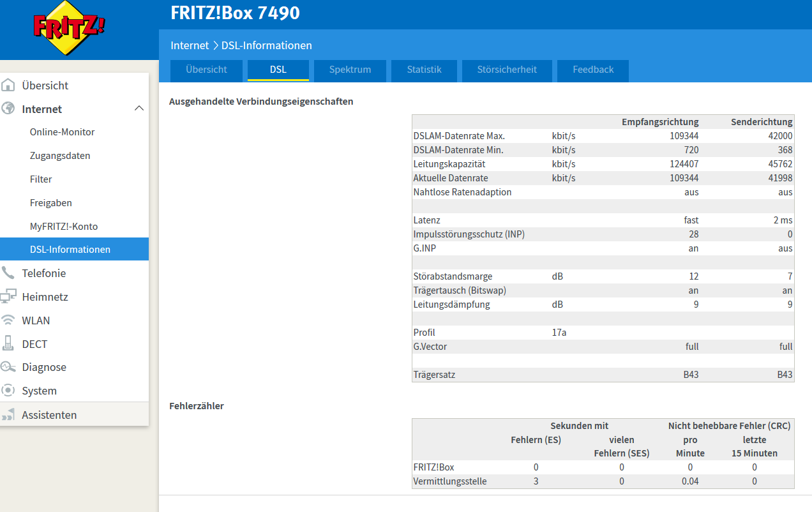Click the DSLAM-Datenrate Max. row label
The image size is (812, 512).
459,136
